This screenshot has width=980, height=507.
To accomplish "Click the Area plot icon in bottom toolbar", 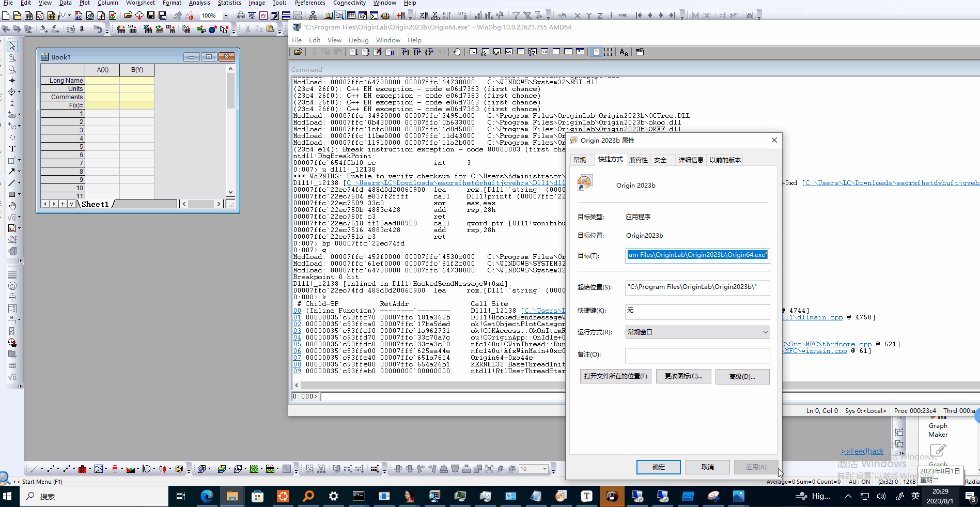I will (x=131, y=469).
